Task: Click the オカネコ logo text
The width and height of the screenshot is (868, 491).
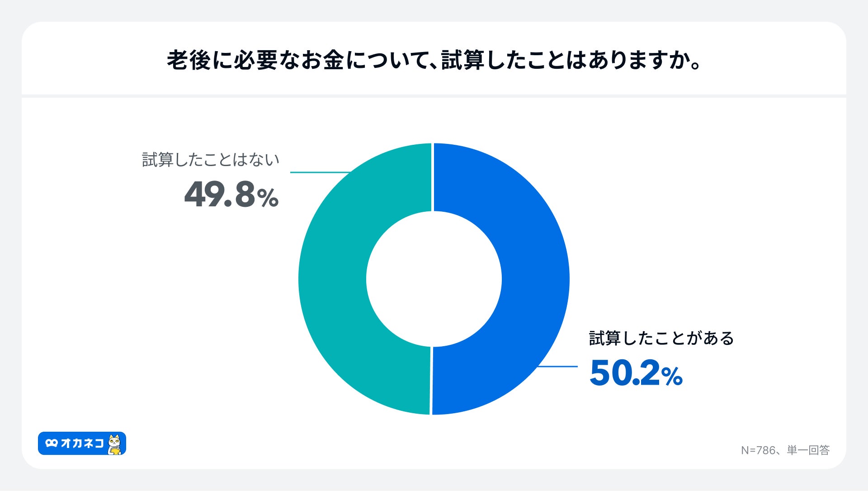Action: click(82, 443)
